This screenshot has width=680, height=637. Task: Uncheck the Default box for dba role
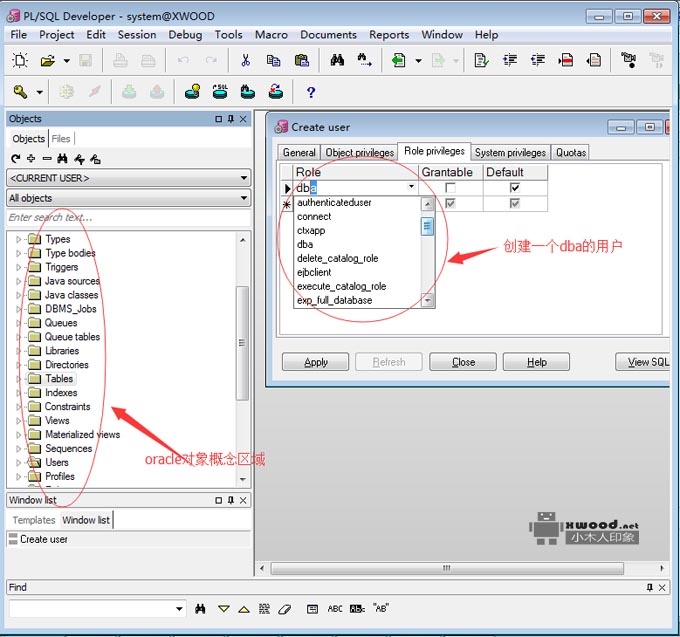coord(515,188)
